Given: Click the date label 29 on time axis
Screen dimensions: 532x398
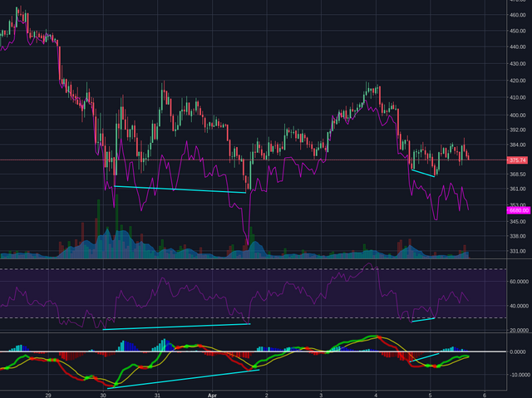Looking at the screenshot, I should point(48,396).
